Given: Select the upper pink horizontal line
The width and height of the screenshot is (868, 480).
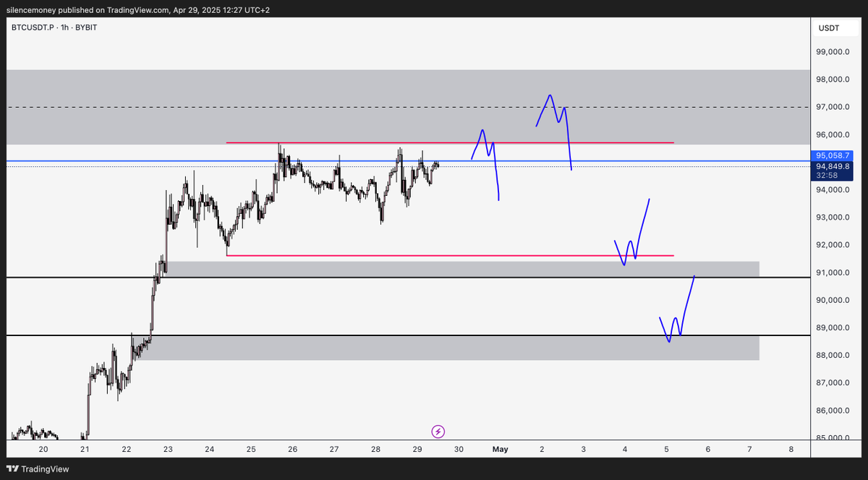Looking at the screenshot, I should (x=450, y=142).
